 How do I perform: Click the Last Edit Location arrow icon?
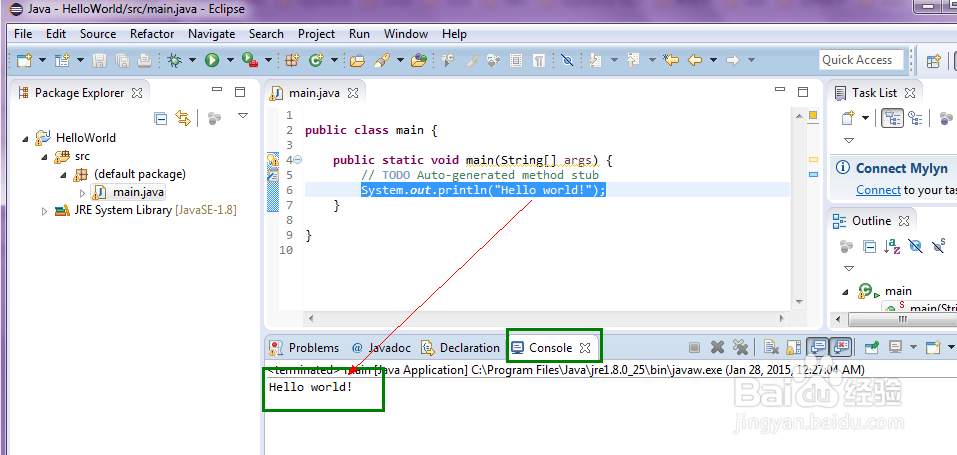(x=671, y=60)
